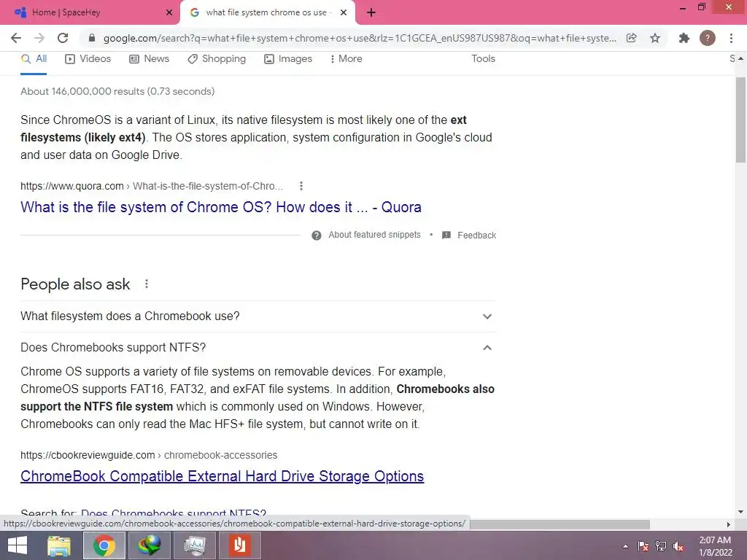
Task: Show hidden system tray icons
Action: [625, 546]
